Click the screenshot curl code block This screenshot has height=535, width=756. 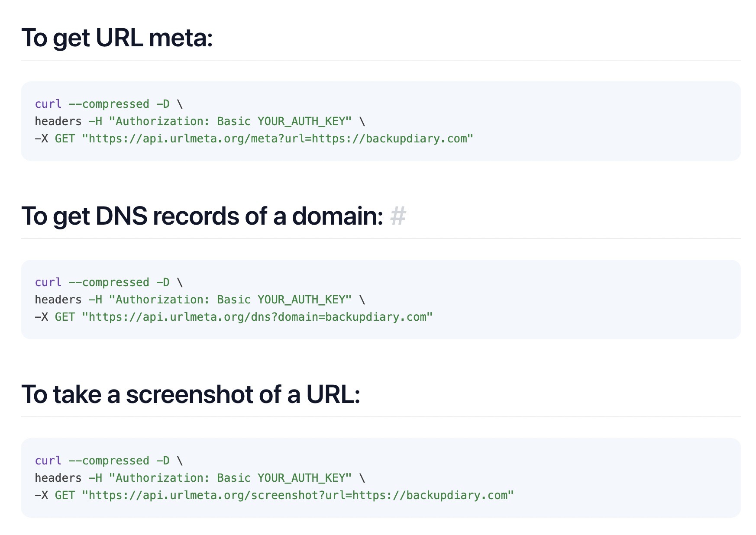(378, 478)
